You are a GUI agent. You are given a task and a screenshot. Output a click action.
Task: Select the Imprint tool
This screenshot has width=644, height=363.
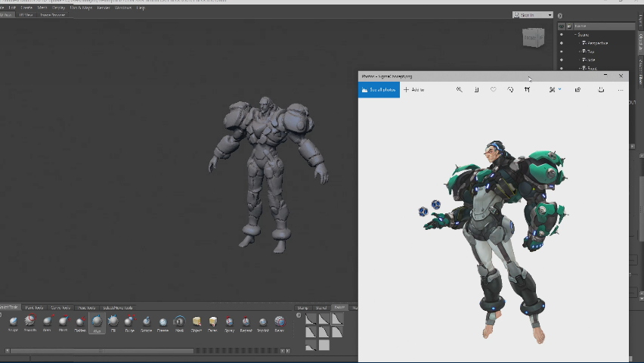[263, 323]
